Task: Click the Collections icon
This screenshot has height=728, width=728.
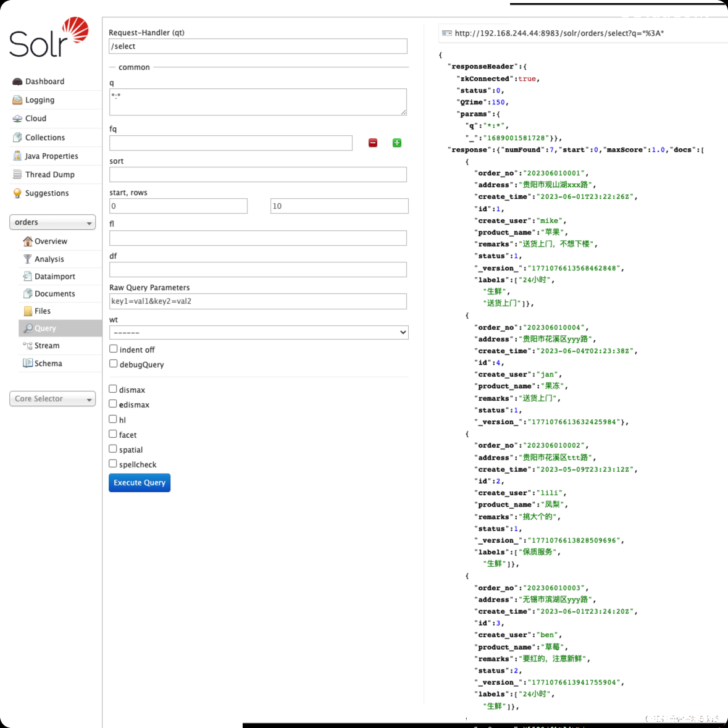Action: (17, 138)
